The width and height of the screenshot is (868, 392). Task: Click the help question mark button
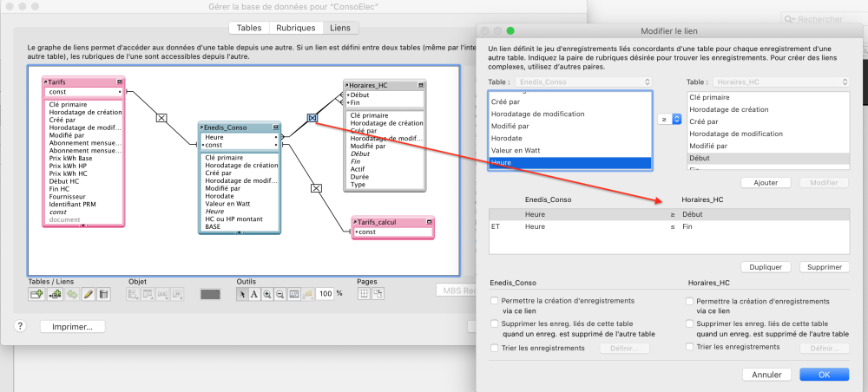point(20,326)
